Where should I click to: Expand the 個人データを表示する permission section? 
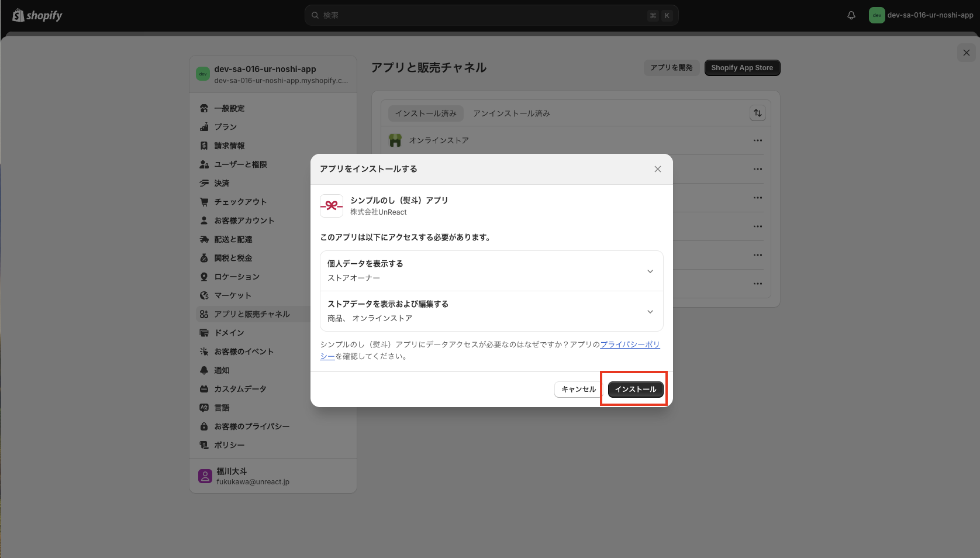(x=492, y=271)
